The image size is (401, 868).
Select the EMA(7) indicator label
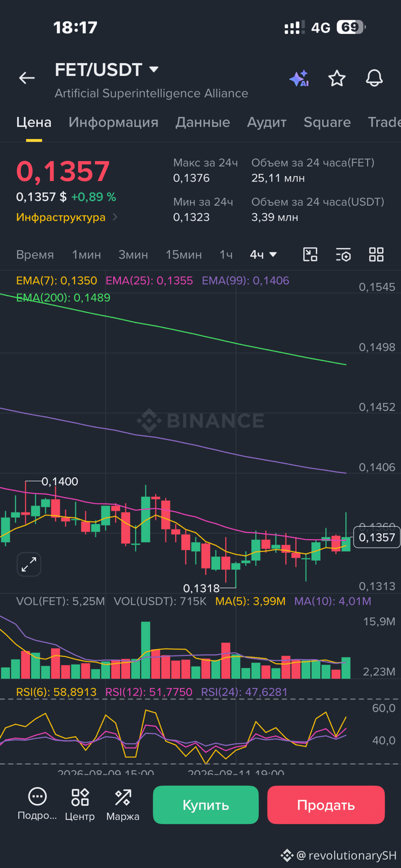[57, 281]
